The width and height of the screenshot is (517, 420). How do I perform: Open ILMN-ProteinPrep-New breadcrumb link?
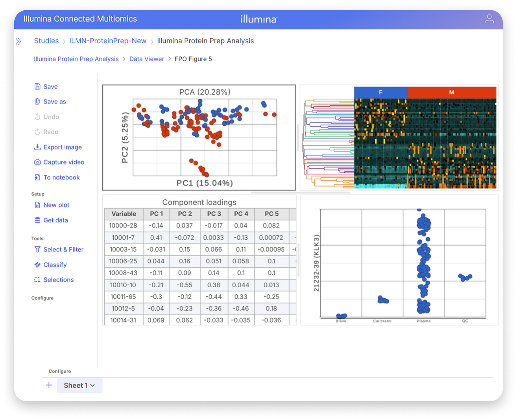tap(108, 41)
